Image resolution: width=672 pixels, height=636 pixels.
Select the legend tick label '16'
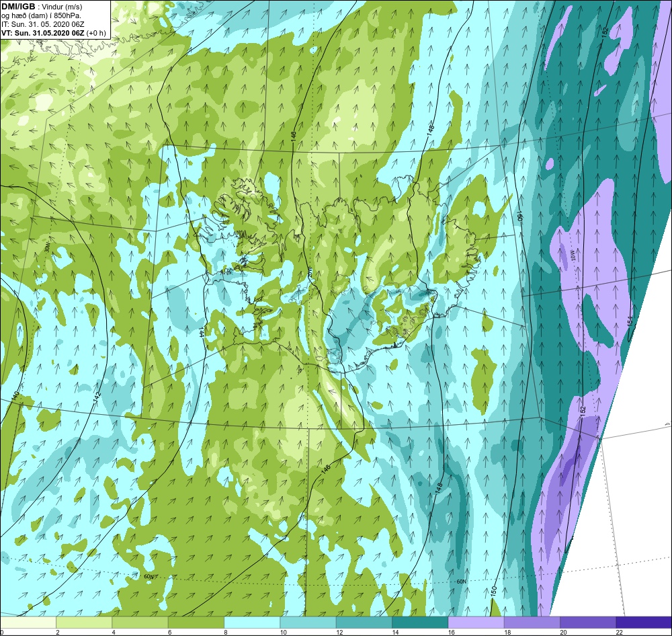click(452, 632)
